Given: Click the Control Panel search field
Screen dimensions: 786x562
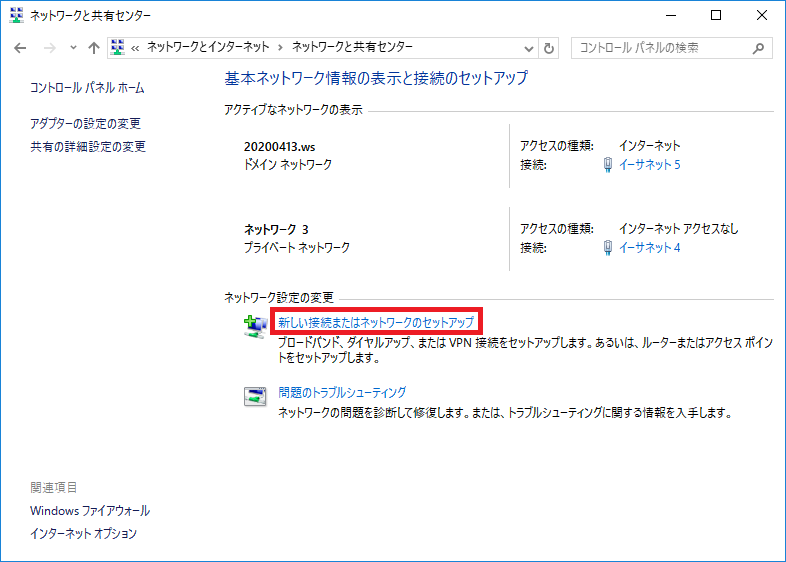Looking at the screenshot, I should [x=671, y=48].
